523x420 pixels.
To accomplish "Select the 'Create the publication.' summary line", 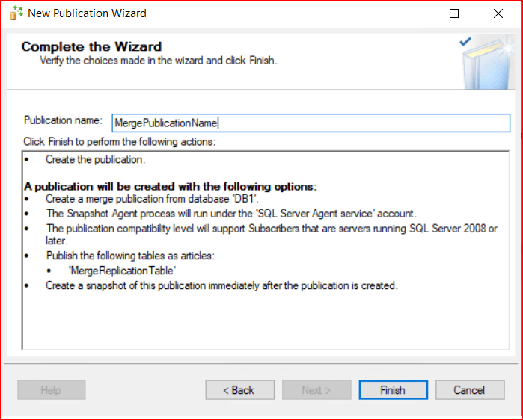I will tap(95, 160).
